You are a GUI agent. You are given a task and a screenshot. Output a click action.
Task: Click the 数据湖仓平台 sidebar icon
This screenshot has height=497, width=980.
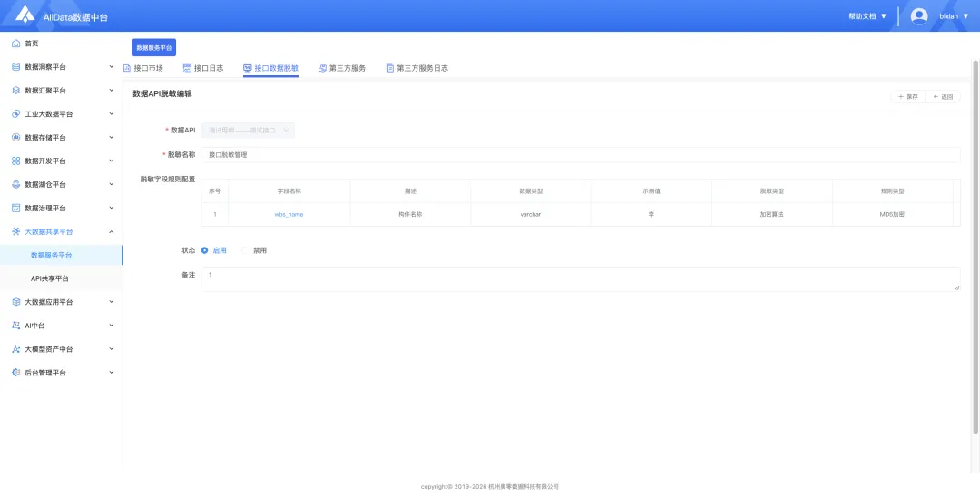coord(16,185)
